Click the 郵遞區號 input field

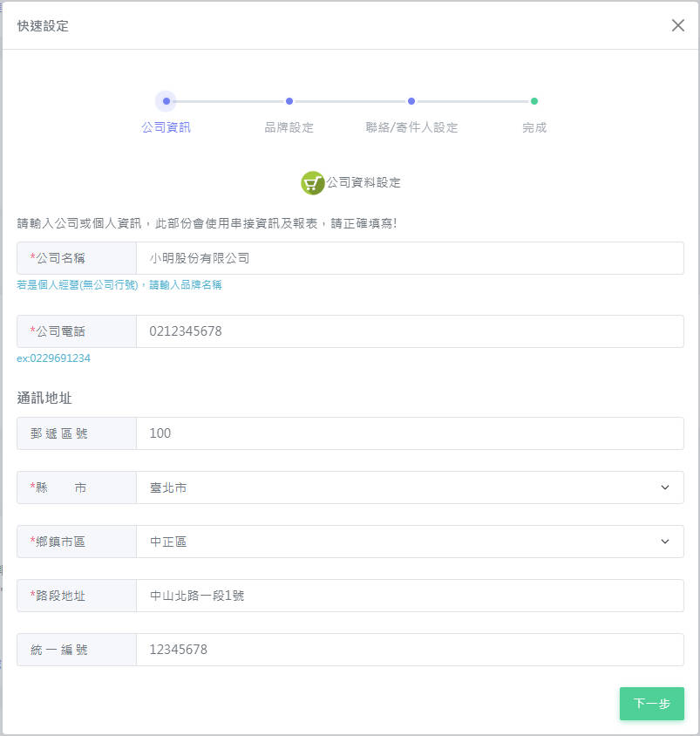(x=410, y=433)
